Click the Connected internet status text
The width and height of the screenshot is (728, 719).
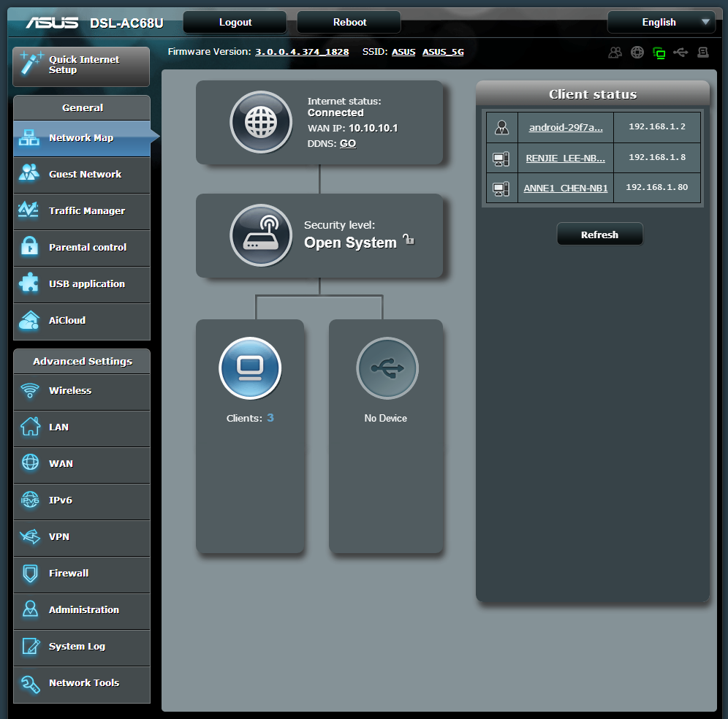[335, 113]
